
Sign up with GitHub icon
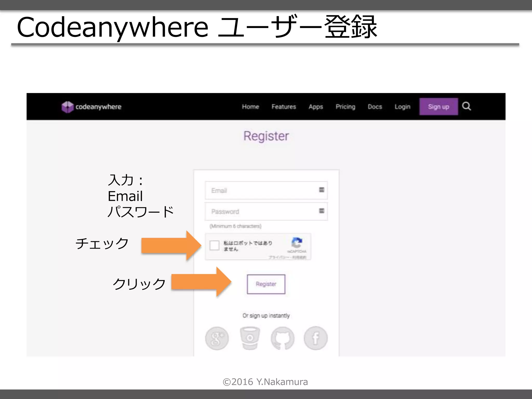283,338
